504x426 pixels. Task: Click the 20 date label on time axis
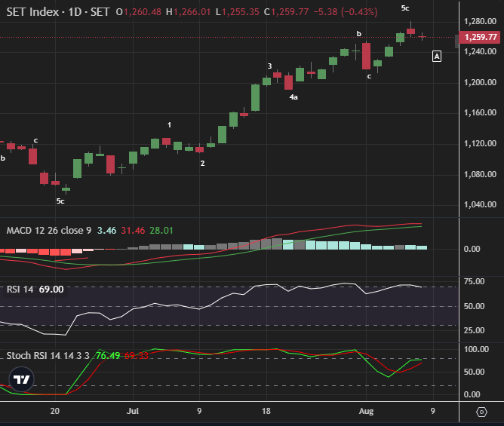(x=55, y=411)
